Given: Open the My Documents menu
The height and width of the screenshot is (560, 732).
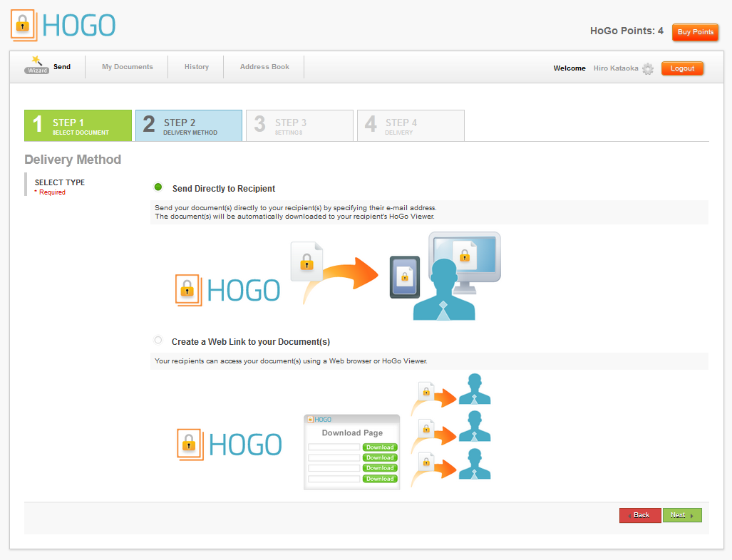Looking at the screenshot, I should tap(127, 67).
